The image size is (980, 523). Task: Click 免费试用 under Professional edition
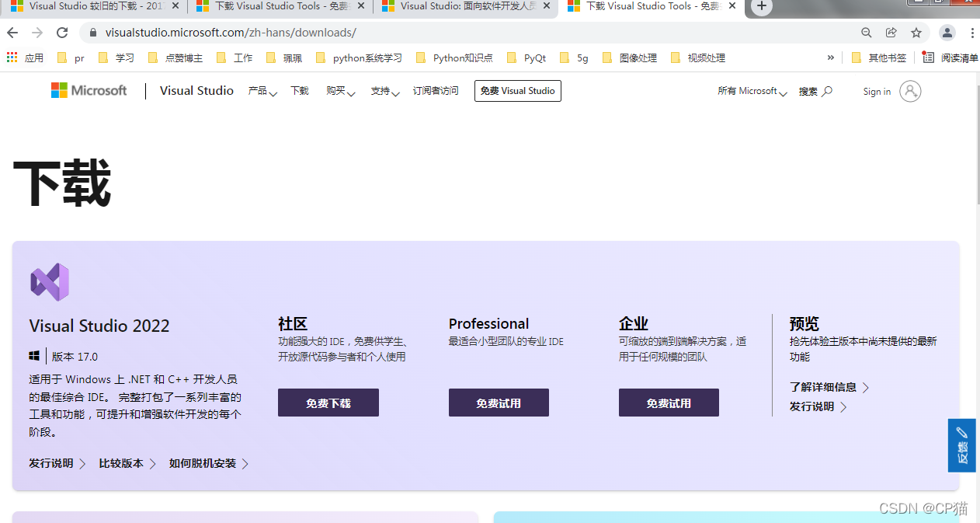coord(499,403)
